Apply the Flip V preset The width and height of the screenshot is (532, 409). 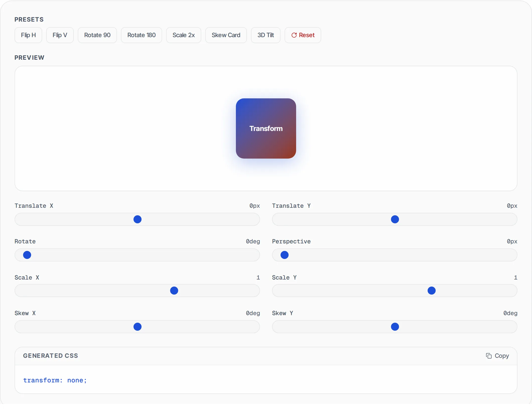60,35
